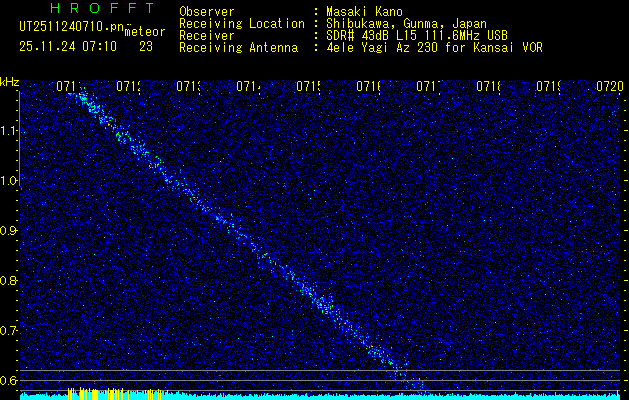Click the 0716 time axis marker
This screenshot has height=400, width=629.
tap(369, 87)
